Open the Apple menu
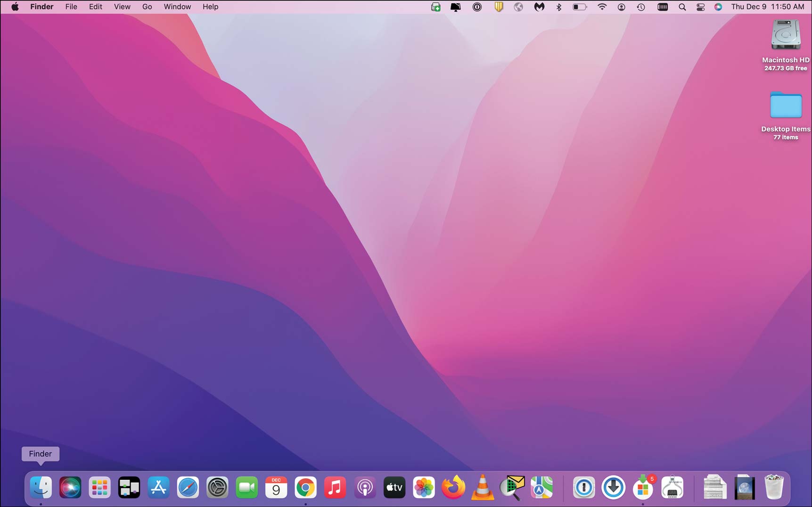812x507 pixels. coord(15,7)
